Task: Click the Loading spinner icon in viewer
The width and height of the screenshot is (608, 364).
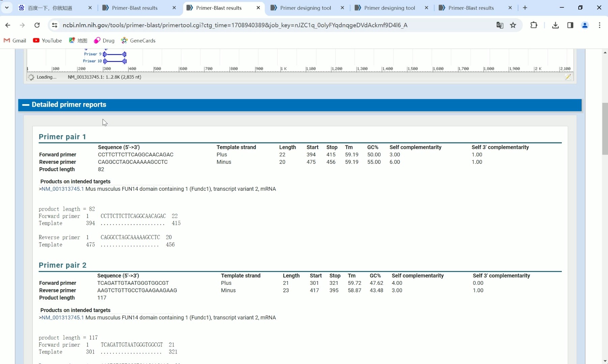Action: 31,77
